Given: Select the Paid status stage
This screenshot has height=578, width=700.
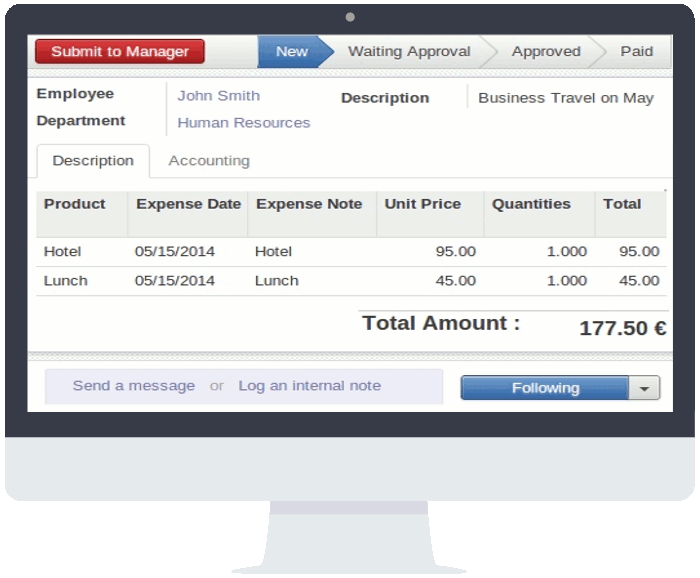Looking at the screenshot, I should (x=636, y=52).
